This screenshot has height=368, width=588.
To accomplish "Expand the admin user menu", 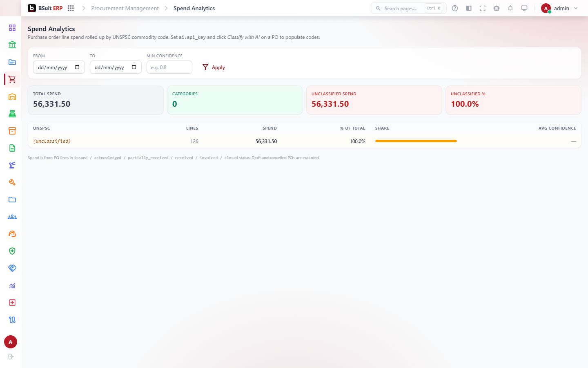I will point(559,8).
